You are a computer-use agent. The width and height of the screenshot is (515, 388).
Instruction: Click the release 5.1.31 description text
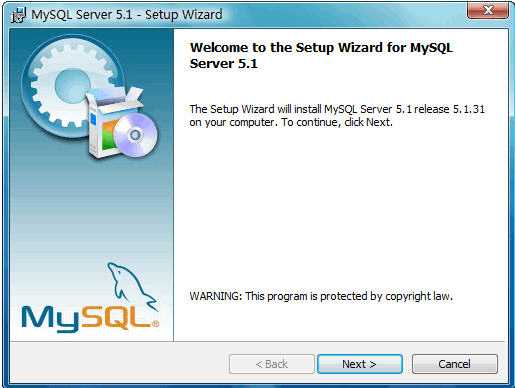(x=337, y=116)
